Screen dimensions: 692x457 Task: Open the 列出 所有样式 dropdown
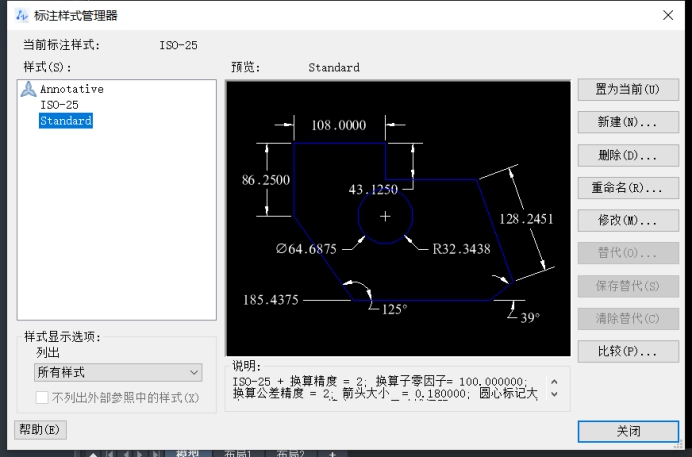coord(118,373)
